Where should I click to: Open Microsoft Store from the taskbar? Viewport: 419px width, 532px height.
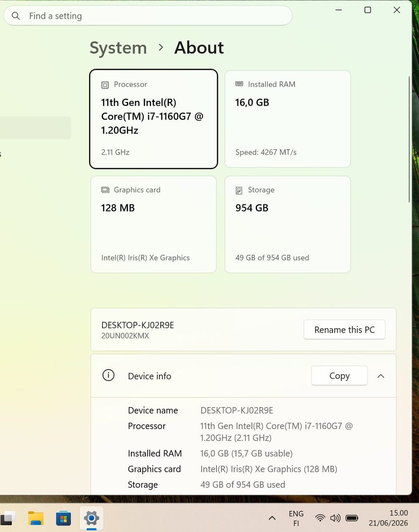(x=63, y=518)
